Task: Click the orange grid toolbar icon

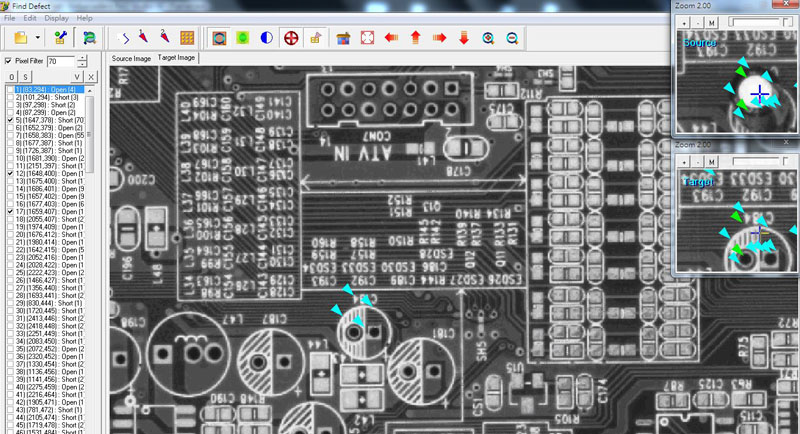Action: tap(187, 38)
